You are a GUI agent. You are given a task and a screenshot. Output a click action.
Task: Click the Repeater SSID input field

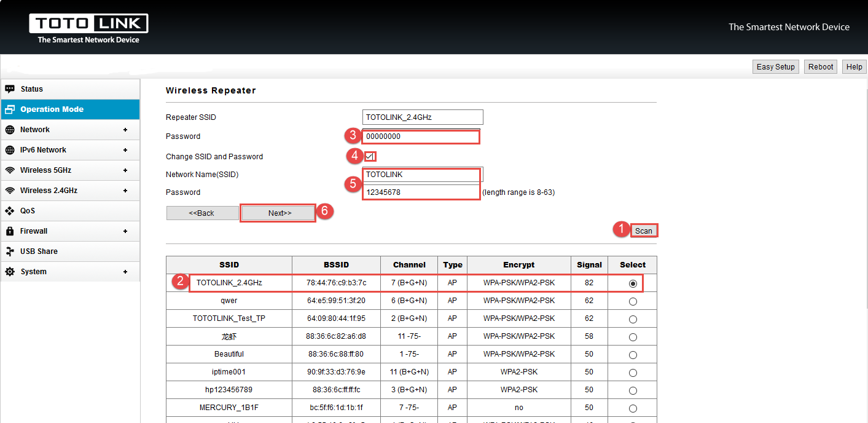423,117
